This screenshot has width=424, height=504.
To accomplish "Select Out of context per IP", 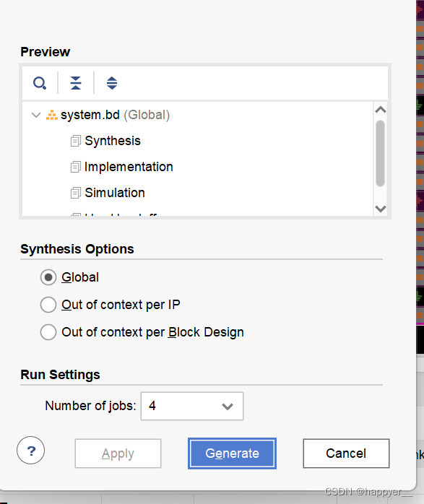I will point(48,305).
